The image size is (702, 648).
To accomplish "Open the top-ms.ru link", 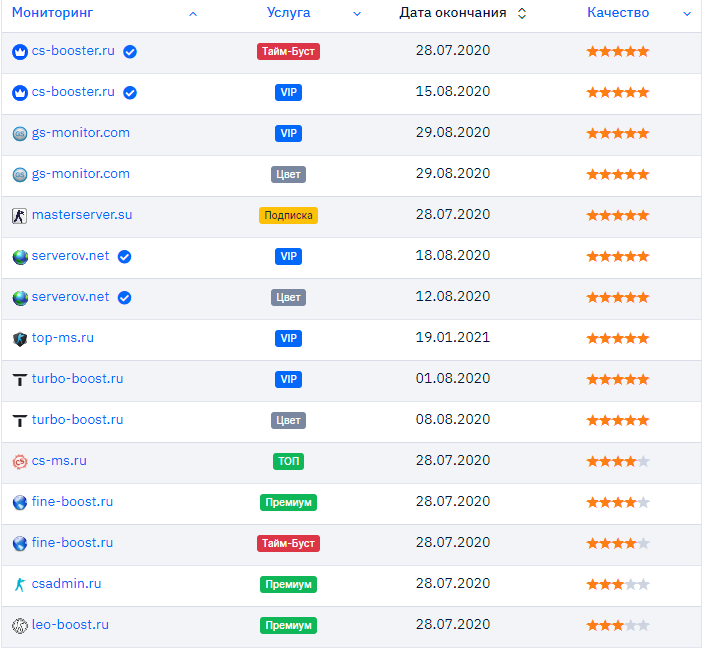I will pyautogui.click(x=63, y=338).
